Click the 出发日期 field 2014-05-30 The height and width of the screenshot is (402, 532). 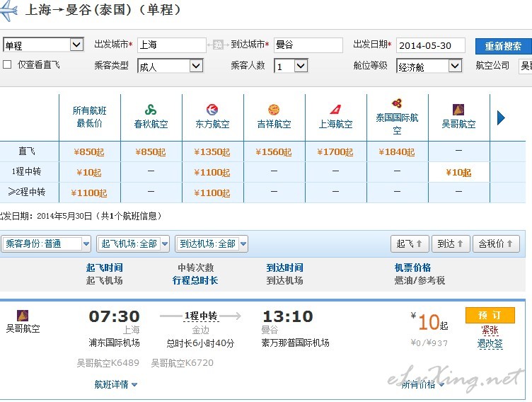(x=431, y=45)
